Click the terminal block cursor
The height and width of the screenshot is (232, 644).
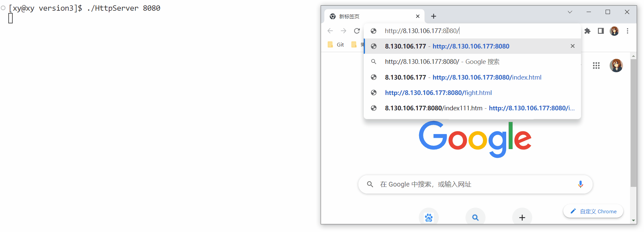(11, 18)
